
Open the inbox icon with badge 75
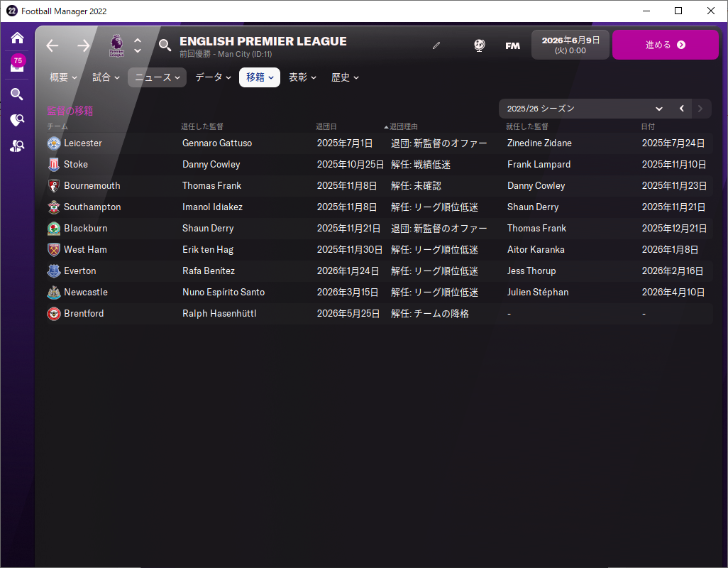17,64
